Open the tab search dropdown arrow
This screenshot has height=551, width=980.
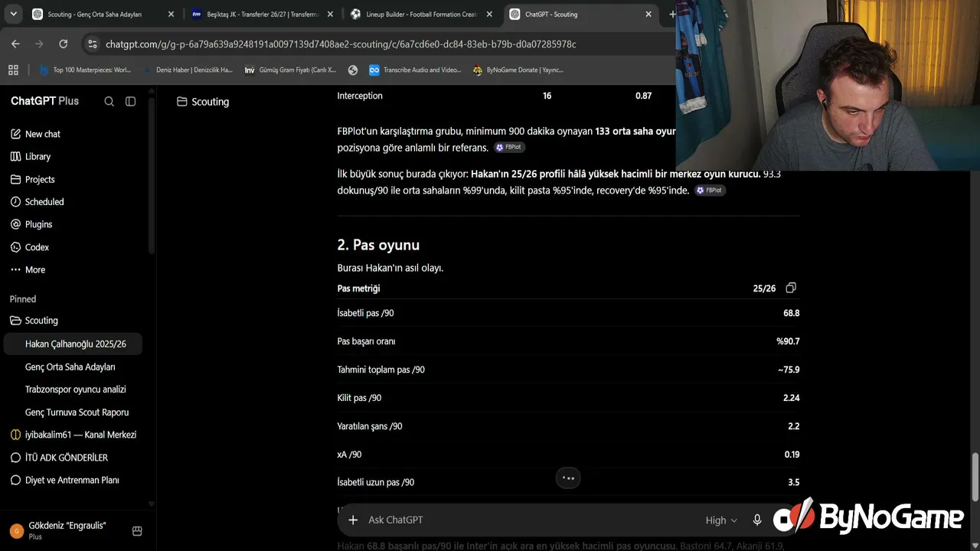13,14
